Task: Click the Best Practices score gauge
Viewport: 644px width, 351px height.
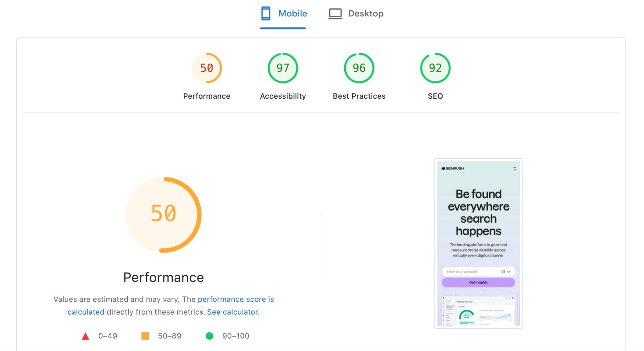Action: point(358,68)
